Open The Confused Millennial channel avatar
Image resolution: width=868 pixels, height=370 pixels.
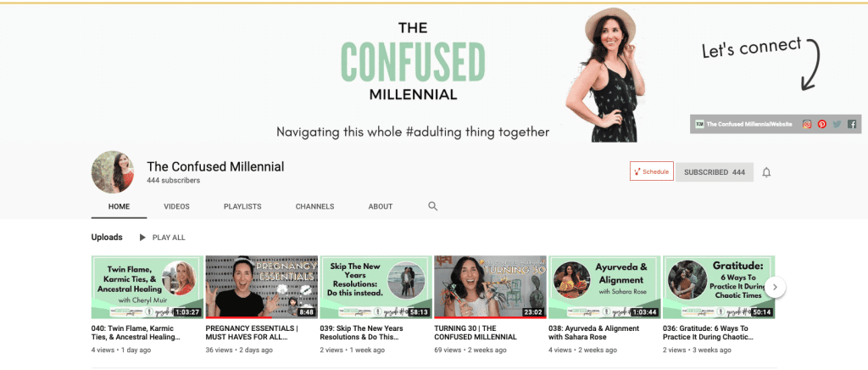click(113, 171)
